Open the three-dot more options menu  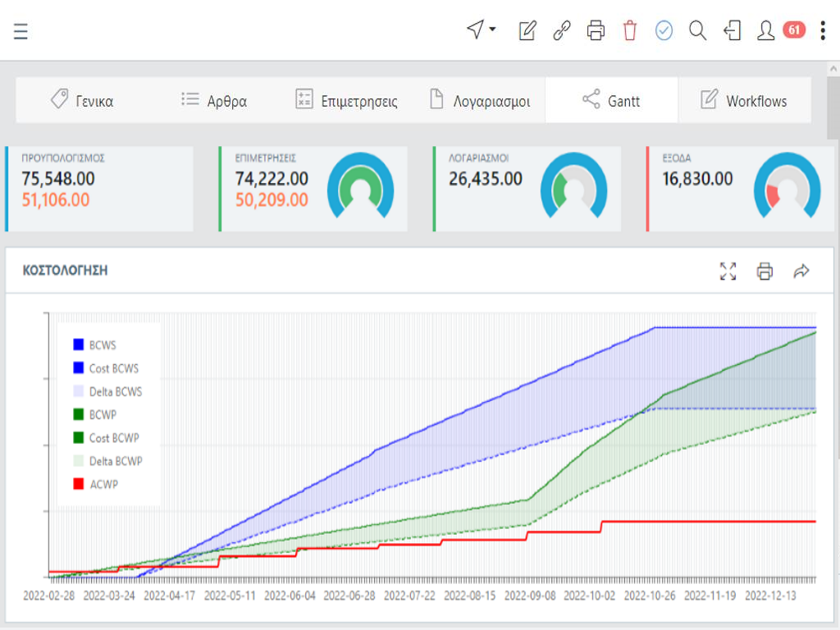pos(823,31)
